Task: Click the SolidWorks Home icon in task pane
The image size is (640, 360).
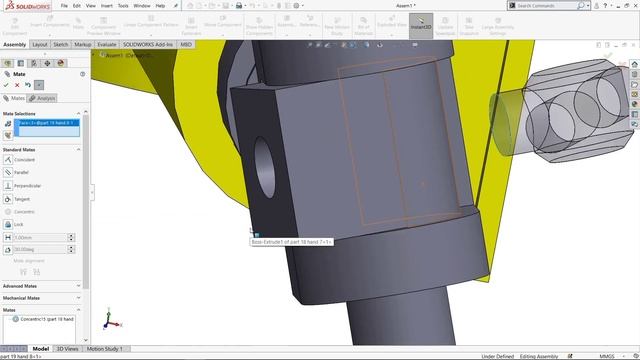Action: (x=634, y=64)
